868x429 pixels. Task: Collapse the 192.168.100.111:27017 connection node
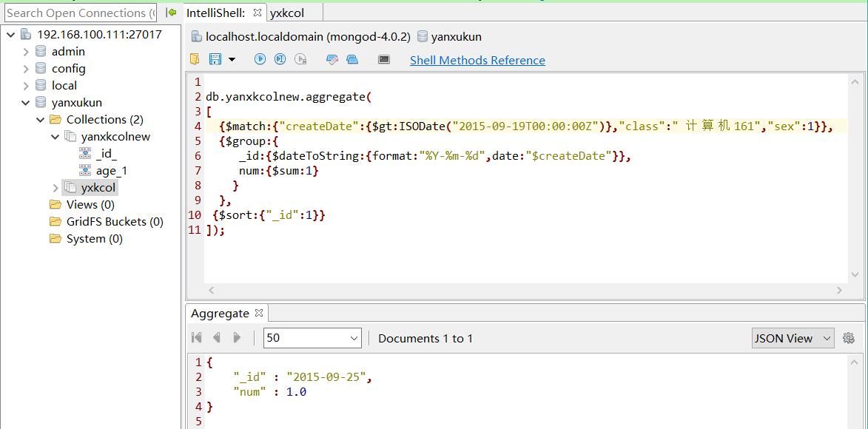click(x=11, y=34)
